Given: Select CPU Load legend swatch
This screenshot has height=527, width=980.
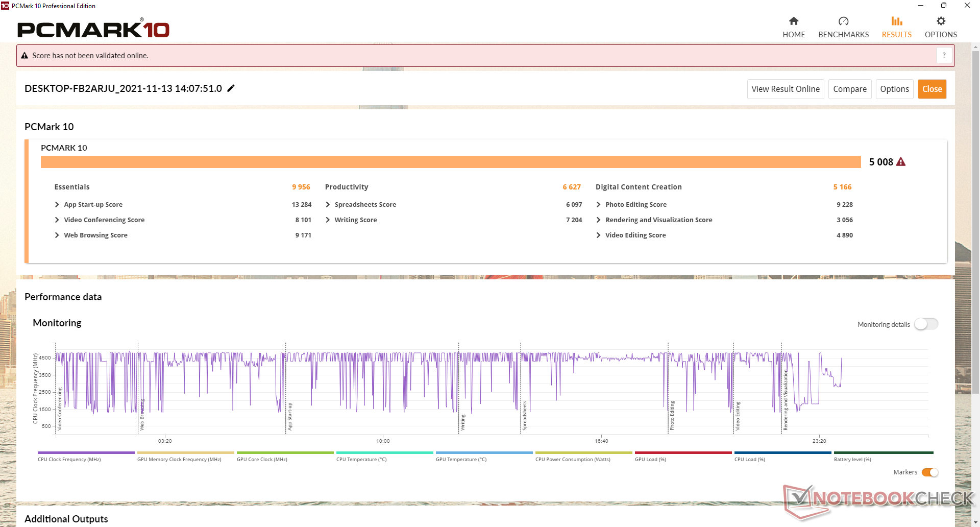Looking at the screenshot, I should tap(782, 452).
